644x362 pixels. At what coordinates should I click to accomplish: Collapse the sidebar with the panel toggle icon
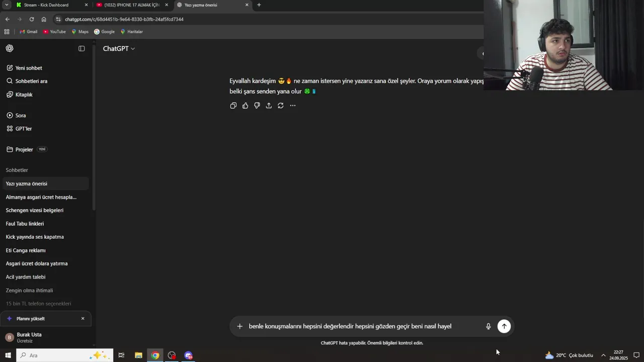pos(82,48)
